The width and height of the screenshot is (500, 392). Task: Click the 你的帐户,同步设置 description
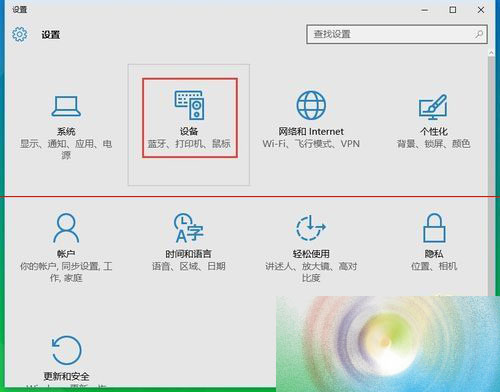pos(66,272)
